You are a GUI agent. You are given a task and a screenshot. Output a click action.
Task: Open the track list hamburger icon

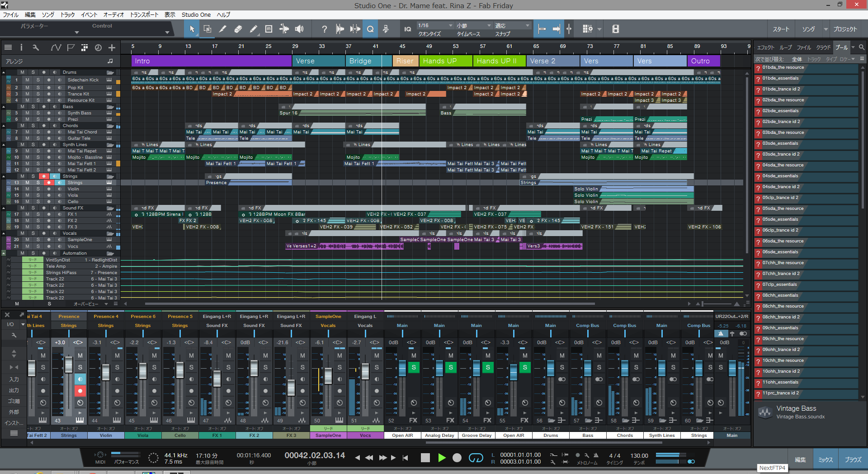pos(8,47)
